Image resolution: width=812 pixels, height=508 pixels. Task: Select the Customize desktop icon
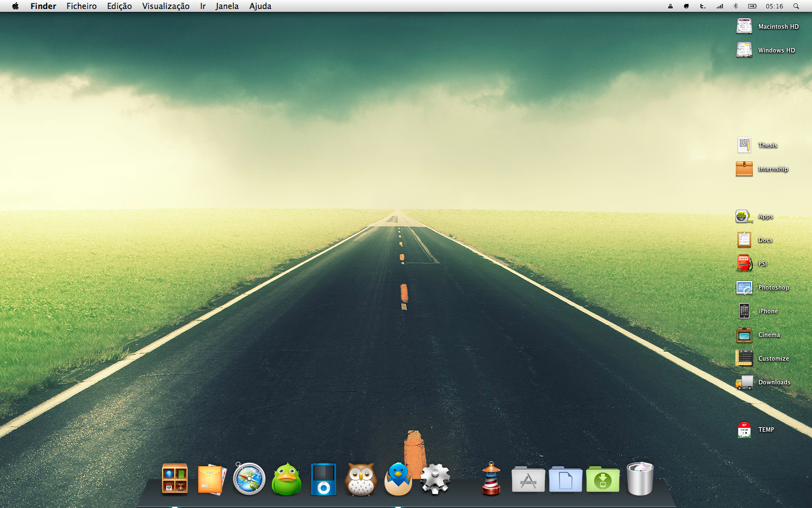tap(744, 358)
